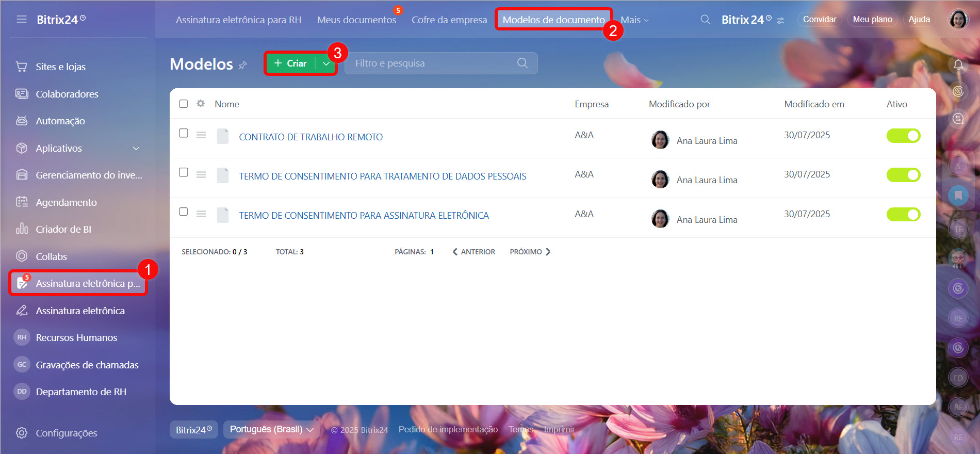Viewport: 980px width, 454px height.
Task: Sort by Modificado em column header
Action: [x=814, y=104]
